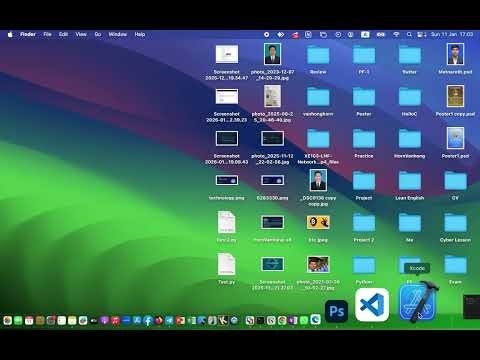The width and height of the screenshot is (480, 360).
Task: Select Screenshot 2025-12 file thumbnail
Action: click(227, 54)
